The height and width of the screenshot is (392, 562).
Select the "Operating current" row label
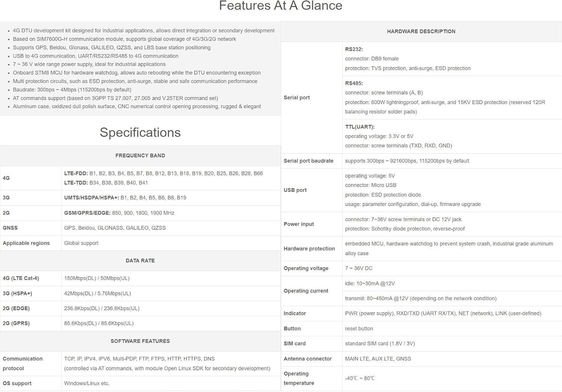pos(306,291)
